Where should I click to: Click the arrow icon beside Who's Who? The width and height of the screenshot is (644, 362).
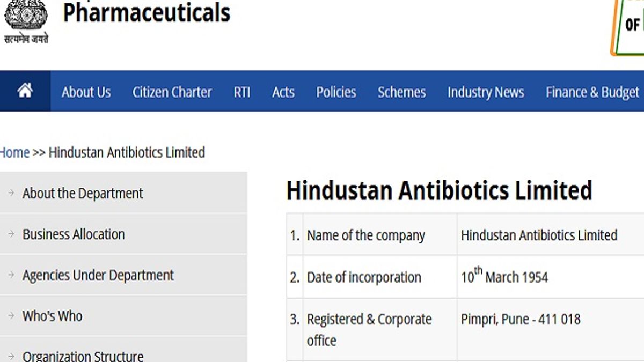[x=11, y=316]
